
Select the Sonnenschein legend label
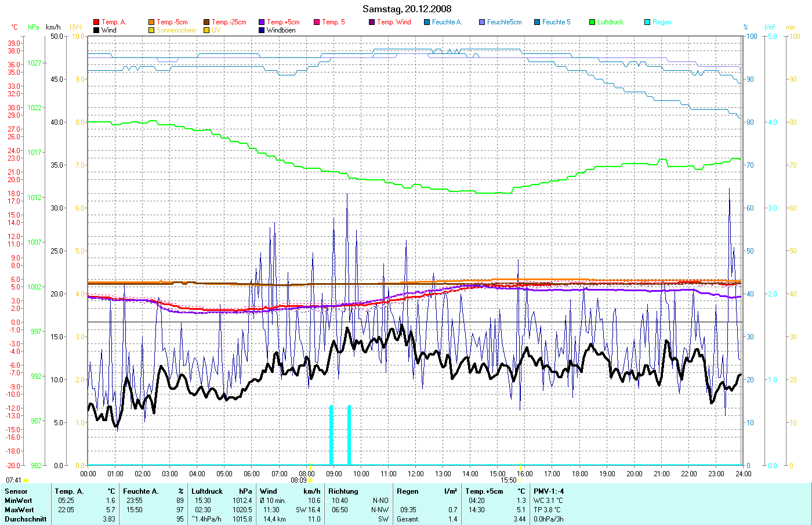point(176,30)
